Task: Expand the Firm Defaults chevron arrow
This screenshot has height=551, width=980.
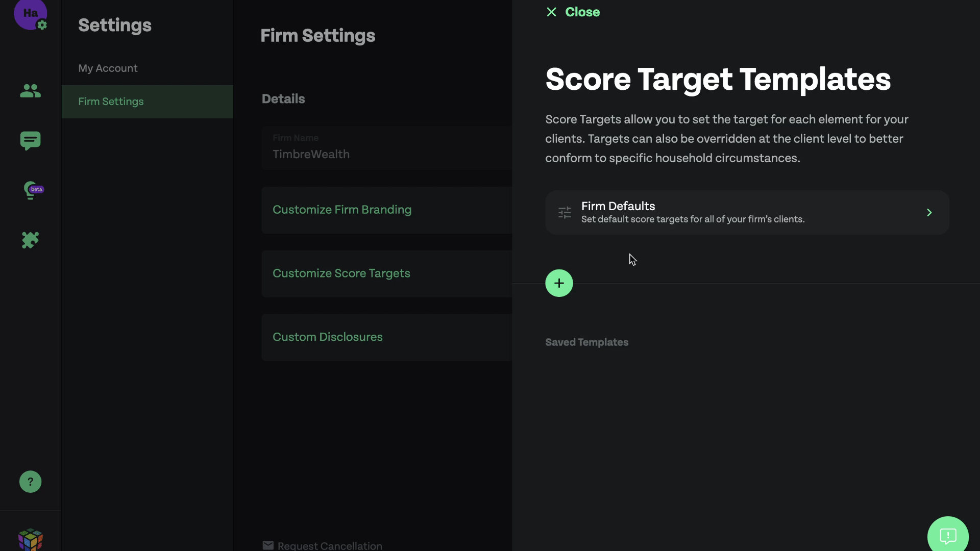Action: [x=929, y=213]
